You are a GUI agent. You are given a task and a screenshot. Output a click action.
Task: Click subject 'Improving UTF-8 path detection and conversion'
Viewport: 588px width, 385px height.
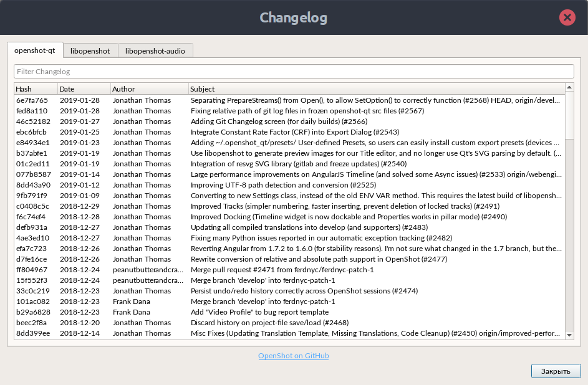point(284,185)
